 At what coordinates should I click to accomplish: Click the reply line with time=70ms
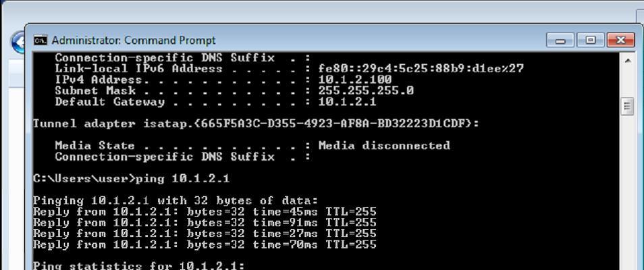coord(205,245)
